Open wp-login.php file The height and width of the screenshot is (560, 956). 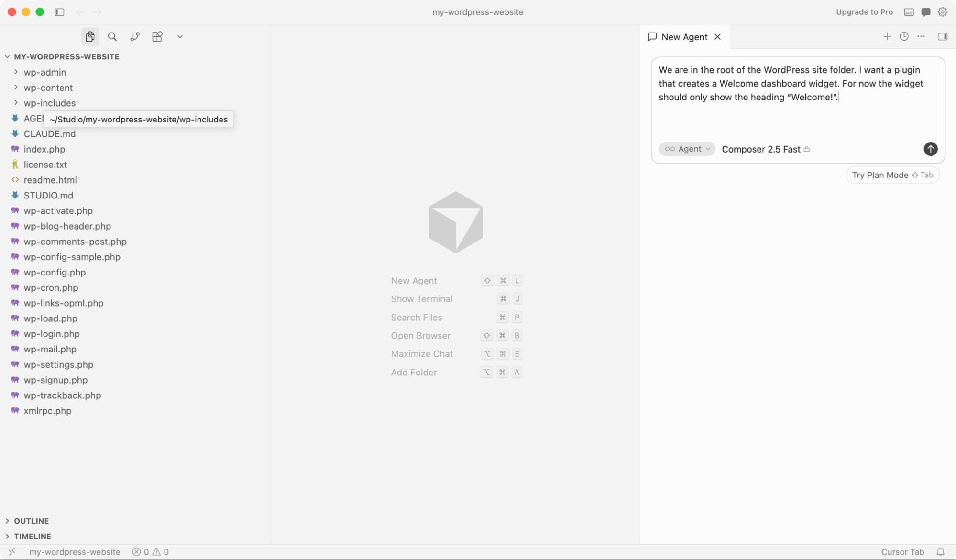coord(135,334)
